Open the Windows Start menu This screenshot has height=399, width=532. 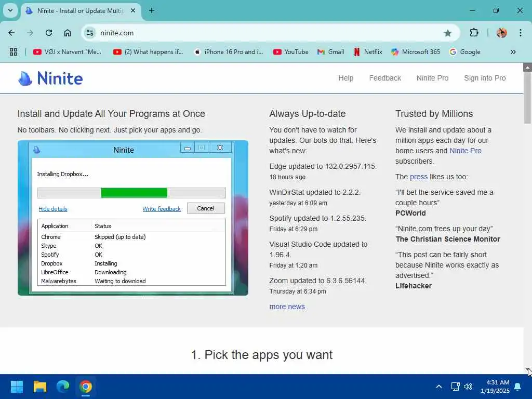17,387
